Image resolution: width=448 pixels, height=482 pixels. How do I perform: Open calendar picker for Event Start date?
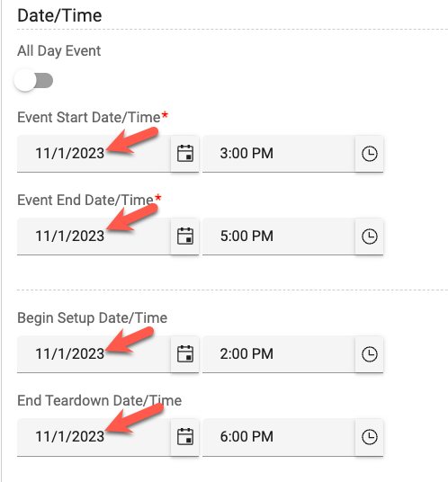[x=185, y=154]
